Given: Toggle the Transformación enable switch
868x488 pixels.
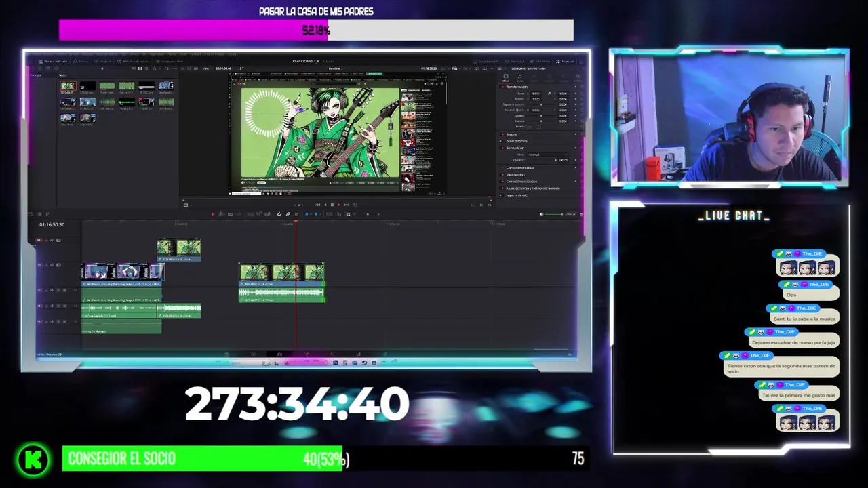Looking at the screenshot, I should (x=502, y=87).
